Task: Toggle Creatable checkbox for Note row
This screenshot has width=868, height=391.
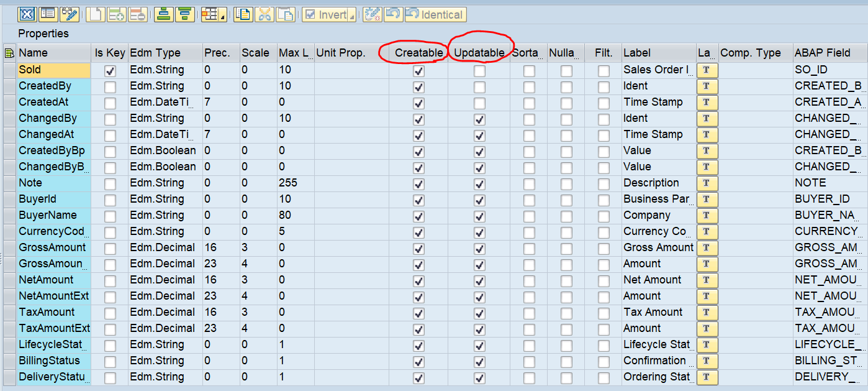Action: click(x=418, y=183)
